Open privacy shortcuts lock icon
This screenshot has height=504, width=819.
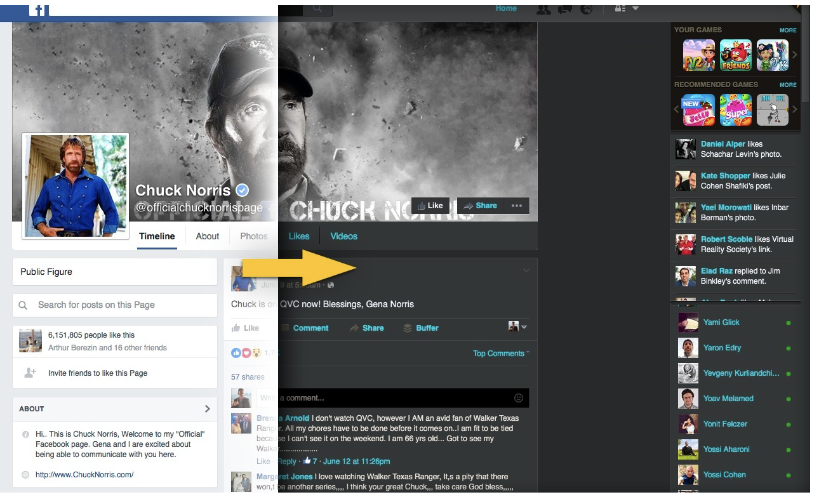coord(620,9)
